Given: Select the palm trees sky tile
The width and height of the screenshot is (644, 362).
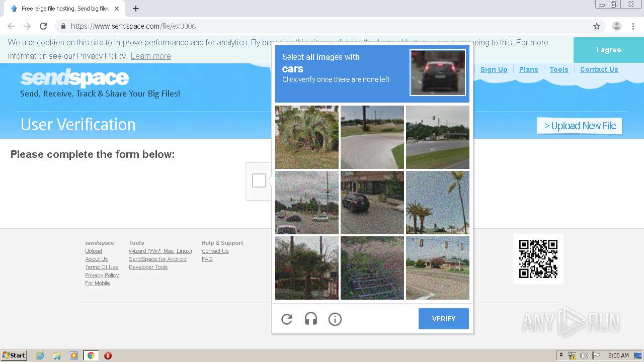Looking at the screenshot, I should click(x=438, y=203).
